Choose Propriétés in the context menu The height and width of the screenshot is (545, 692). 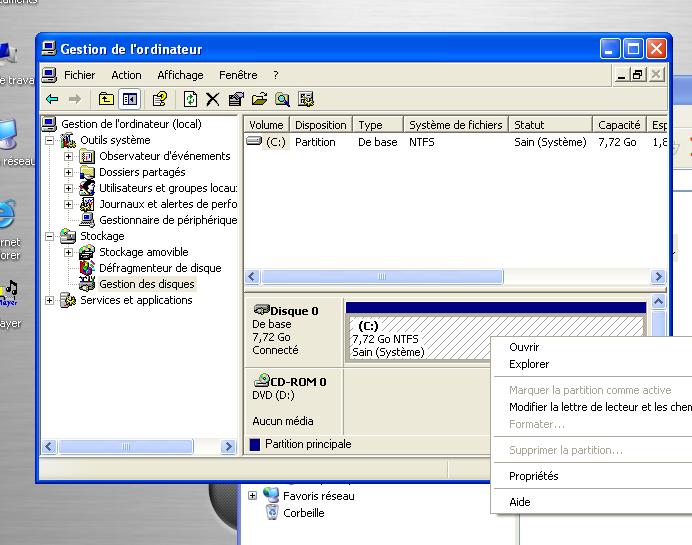point(533,476)
